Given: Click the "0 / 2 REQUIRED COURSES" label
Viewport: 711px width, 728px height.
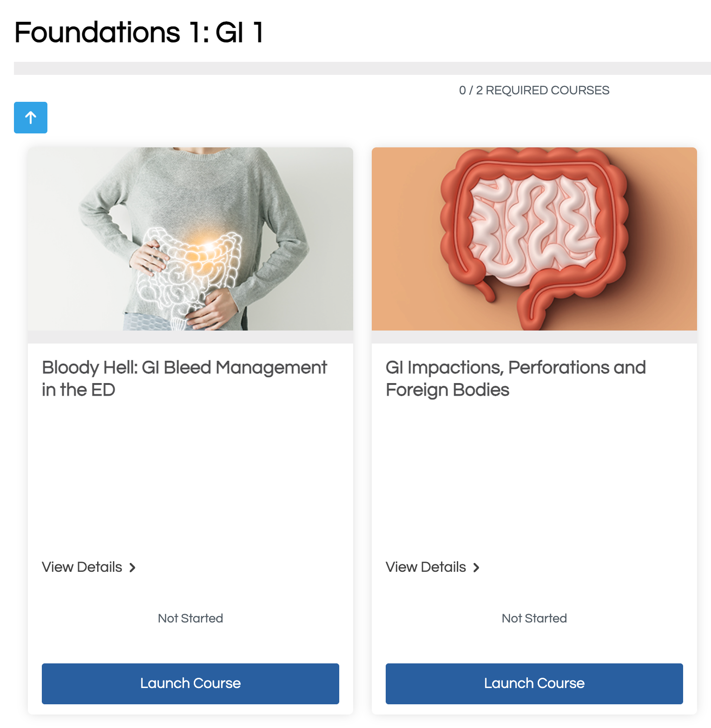Looking at the screenshot, I should pyautogui.click(x=534, y=90).
